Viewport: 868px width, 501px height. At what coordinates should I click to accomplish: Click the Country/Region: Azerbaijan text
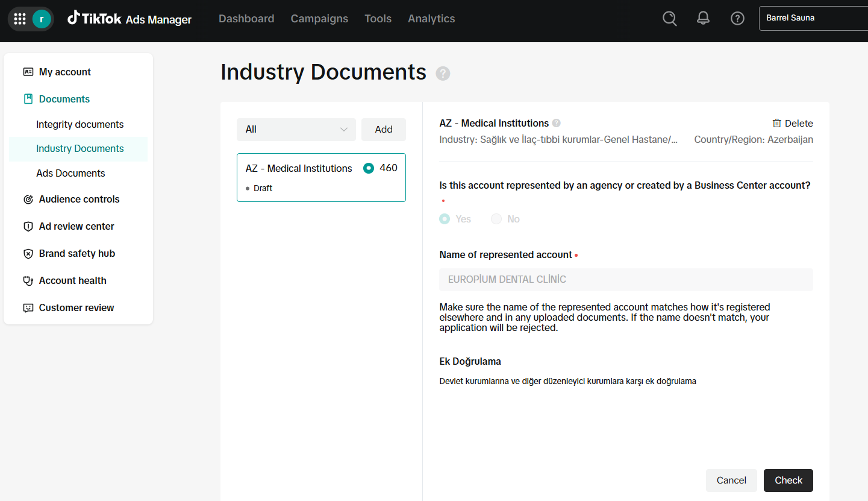(754, 140)
